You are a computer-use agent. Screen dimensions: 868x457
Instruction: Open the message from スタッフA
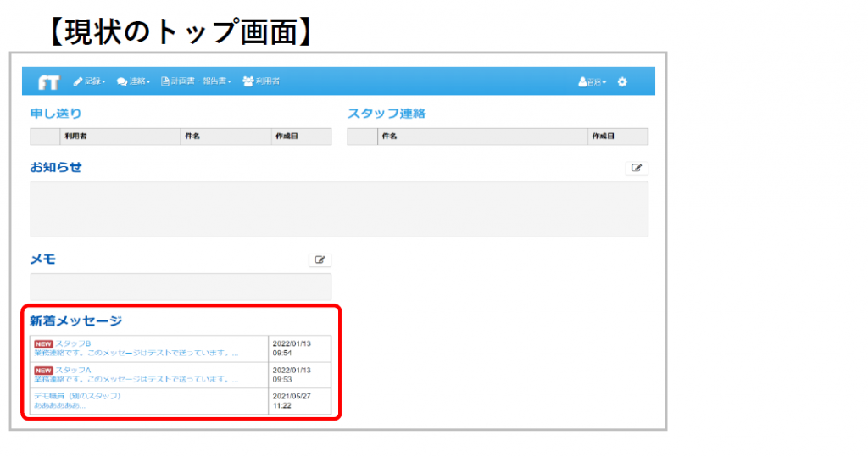coord(78,370)
